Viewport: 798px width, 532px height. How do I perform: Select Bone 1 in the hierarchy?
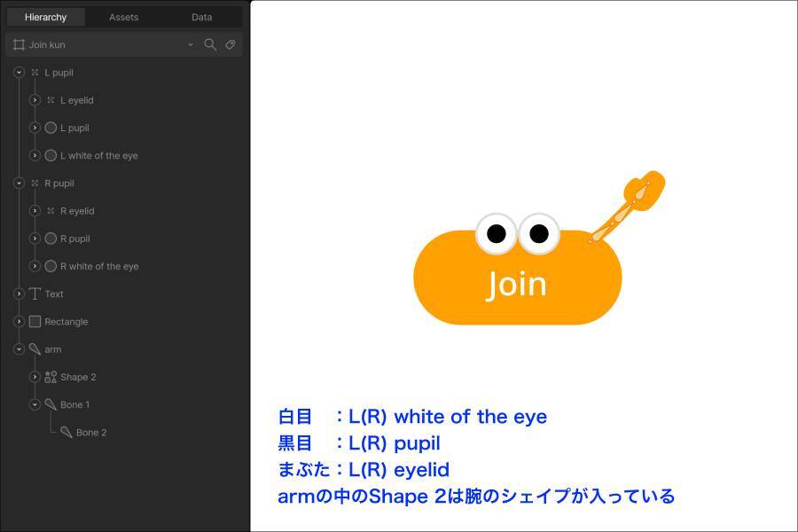click(x=75, y=404)
